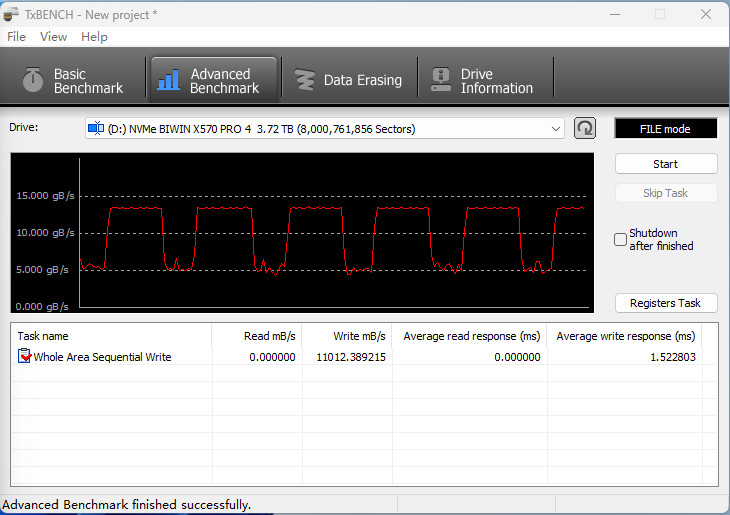
Task: Click the Advanced Benchmark bar chart icon
Action: (169, 80)
